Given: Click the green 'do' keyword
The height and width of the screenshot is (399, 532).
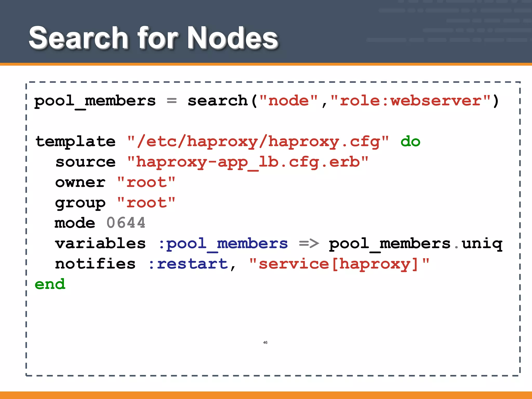Looking at the screenshot, I should [x=410, y=141].
